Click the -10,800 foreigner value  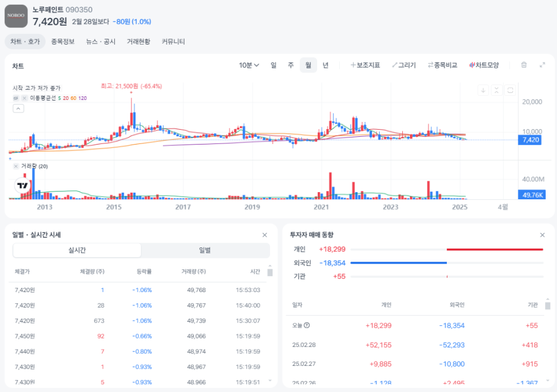452,364
